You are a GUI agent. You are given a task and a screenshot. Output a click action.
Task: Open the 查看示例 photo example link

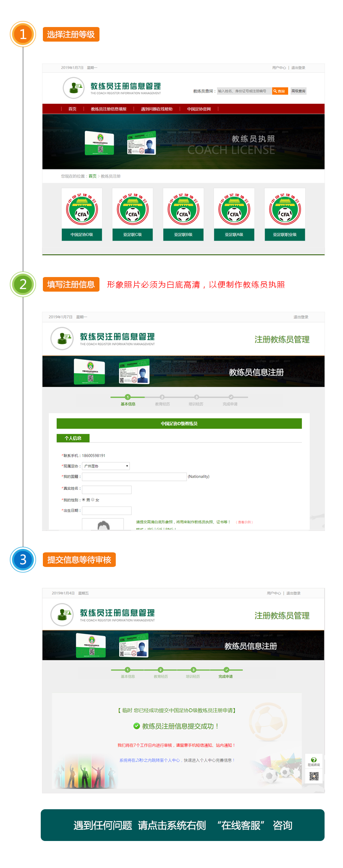click(244, 522)
